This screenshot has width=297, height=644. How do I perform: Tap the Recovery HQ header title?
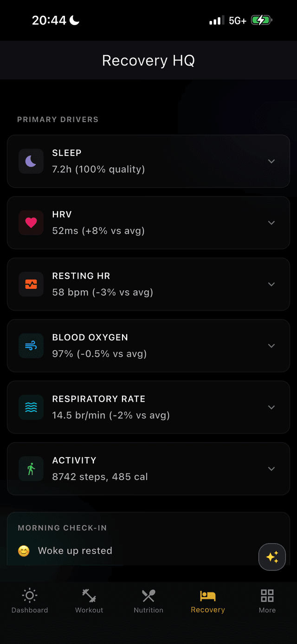point(148,61)
